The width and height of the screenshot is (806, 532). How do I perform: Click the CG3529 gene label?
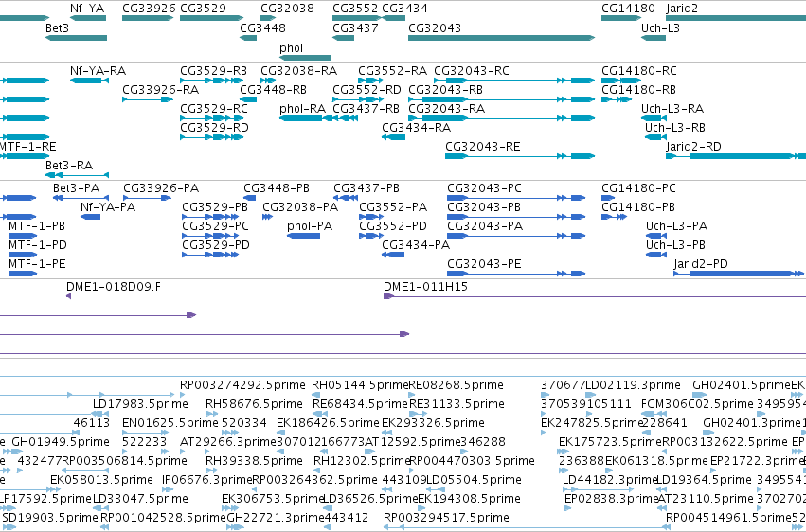pyautogui.click(x=203, y=9)
